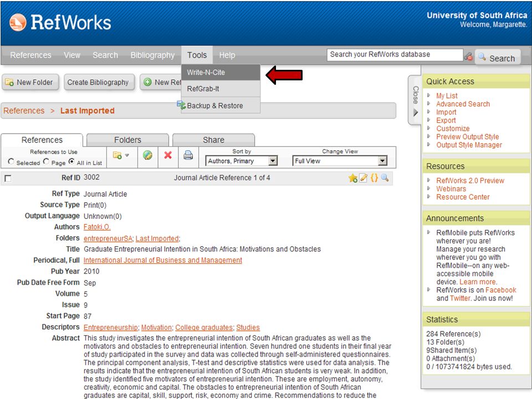Switch to the References tab

(42, 140)
